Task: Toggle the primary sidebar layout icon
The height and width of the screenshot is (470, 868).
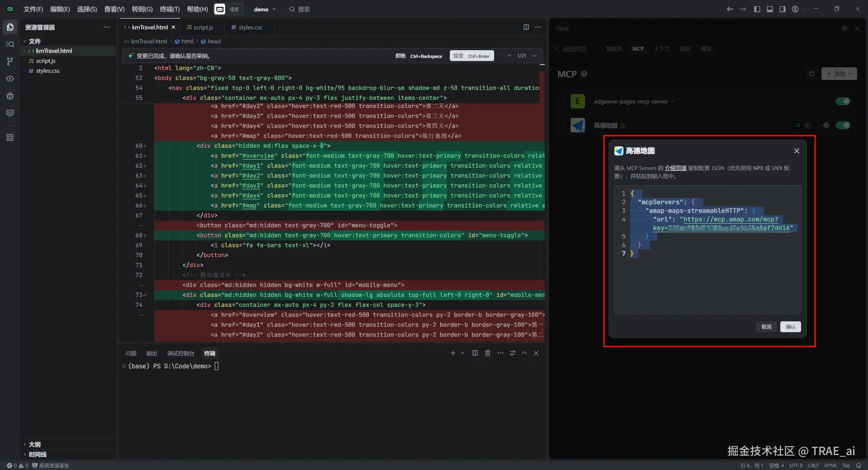Action: (757, 9)
